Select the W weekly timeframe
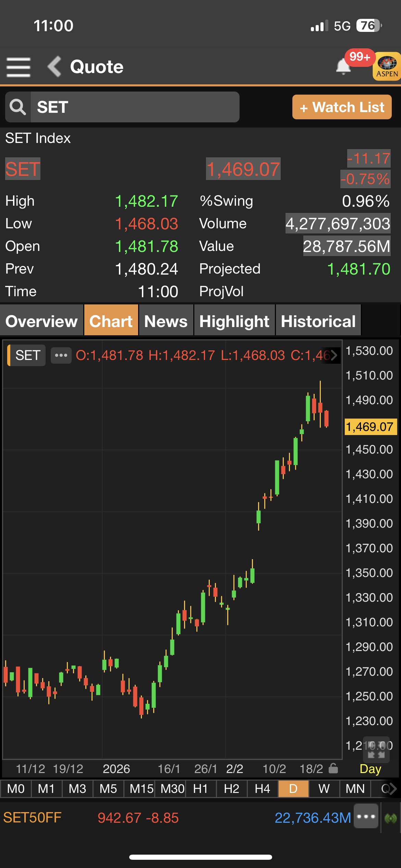 [324, 789]
